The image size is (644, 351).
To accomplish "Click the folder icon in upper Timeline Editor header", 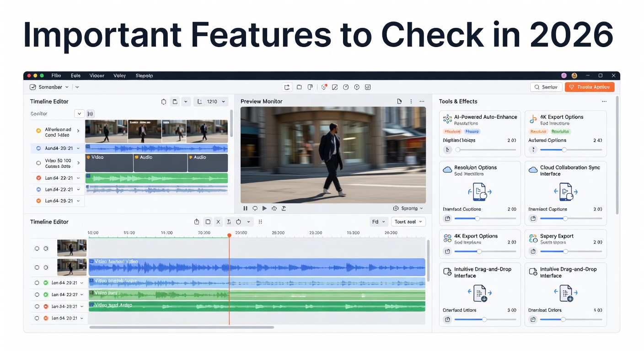I will (x=174, y=101).
